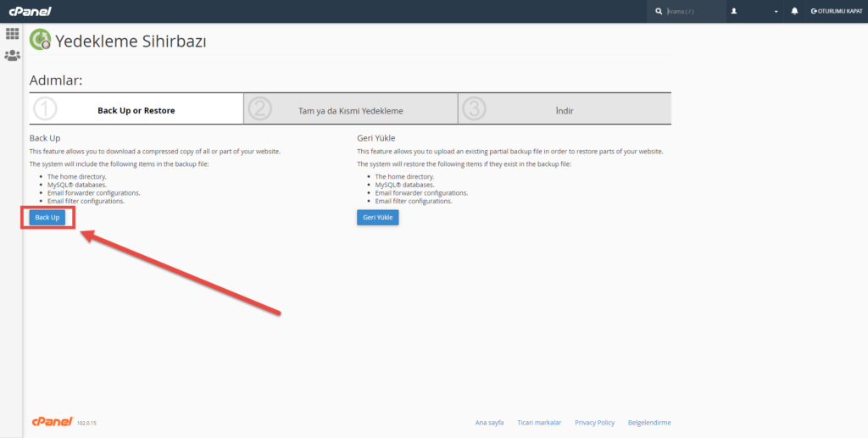Switch to the İndir step
Screen dimensions: 868x438
click(x=564, y=110)
